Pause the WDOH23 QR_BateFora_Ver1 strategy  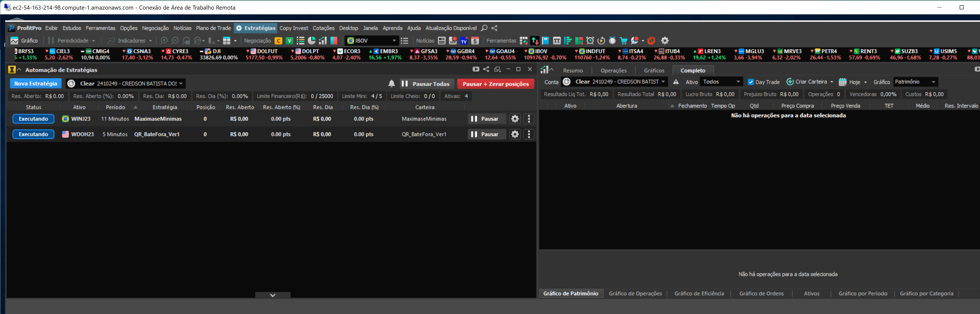(487, 134)
